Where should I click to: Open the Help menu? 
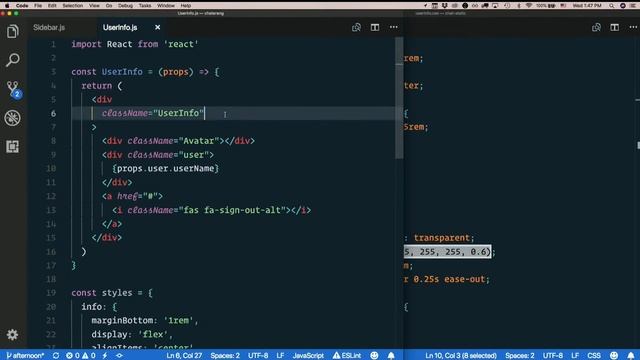click(186, 6)
